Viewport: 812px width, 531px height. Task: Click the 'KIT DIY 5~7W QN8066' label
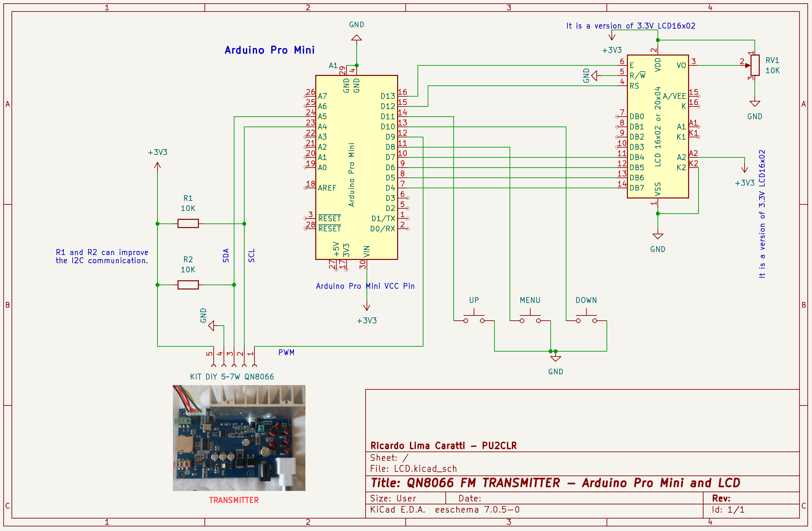tap(232, 377)
